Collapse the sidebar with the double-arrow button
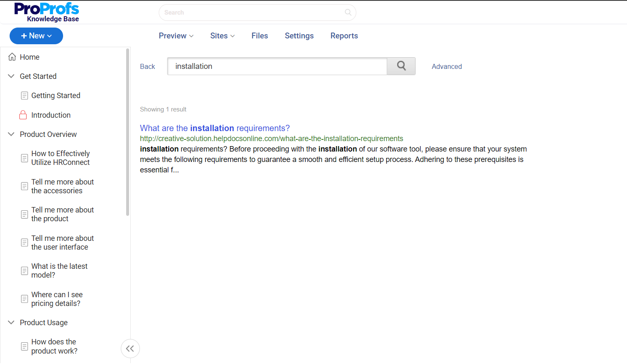 tap(130, 349)
